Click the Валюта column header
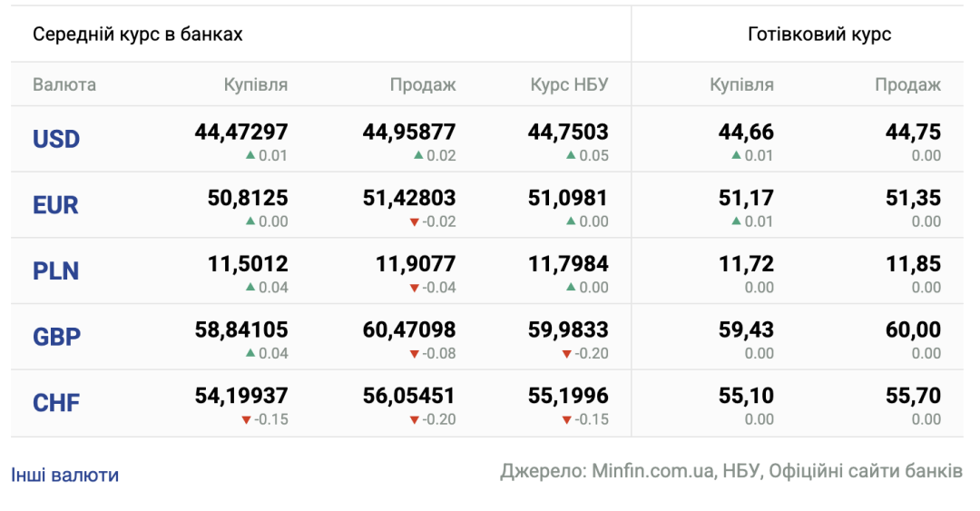The width and height of the screenshot is (980, 511). pyautogui.click(x=64, y=84)
